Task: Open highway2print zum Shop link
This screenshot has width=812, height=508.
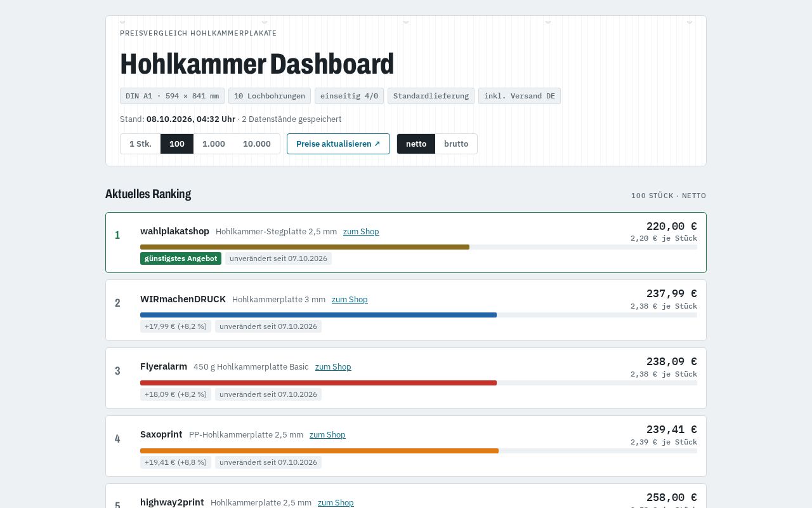Action: tap(336, 502)
